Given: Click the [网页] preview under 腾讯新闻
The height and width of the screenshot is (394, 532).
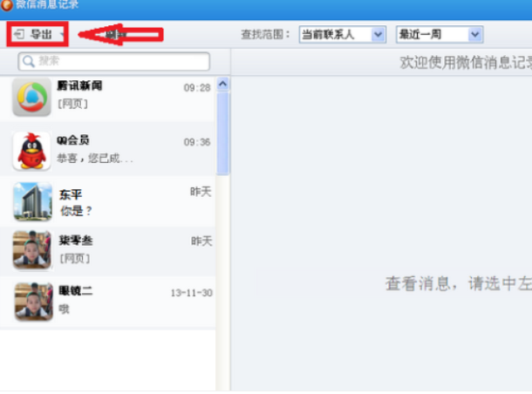Looking at the screenshot, I should pos(72,104).
